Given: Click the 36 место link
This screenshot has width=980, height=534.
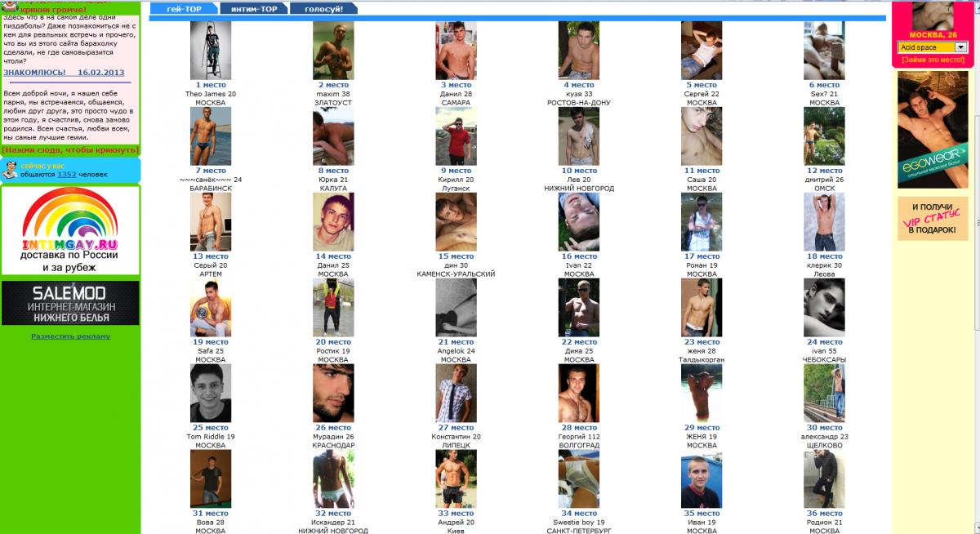Looking at the screenshot, I should pyautogui.click(x=824, y=514).
